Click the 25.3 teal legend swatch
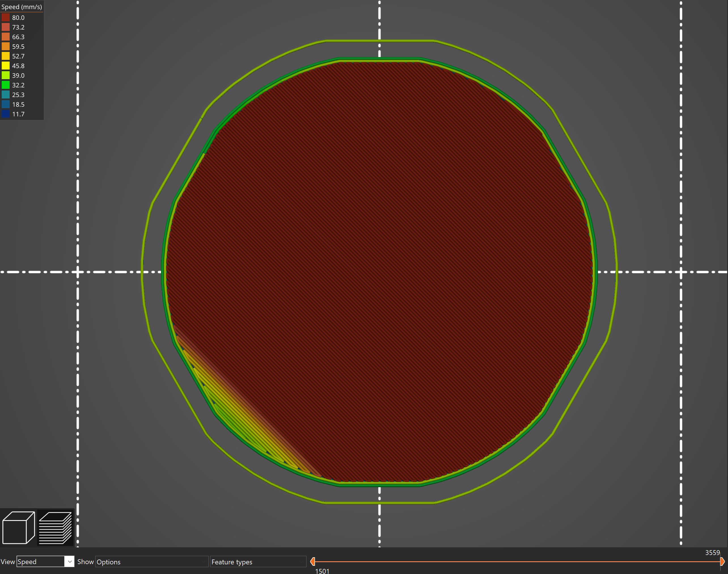 pyautogui.click(x=6, y=95)
